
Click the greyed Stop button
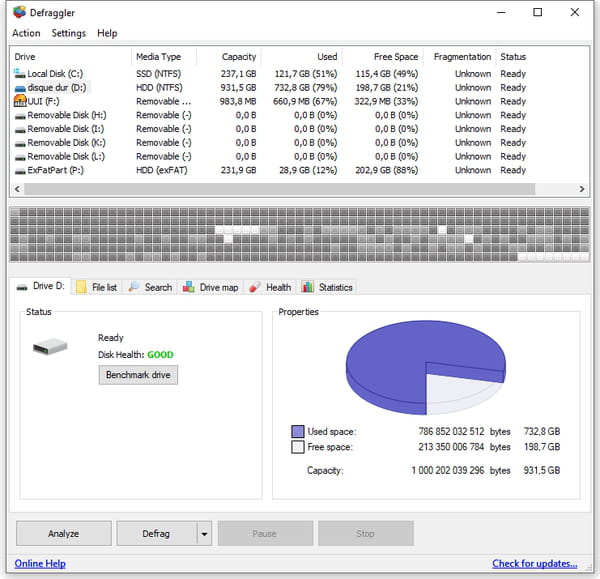click(x=365, y=533)
